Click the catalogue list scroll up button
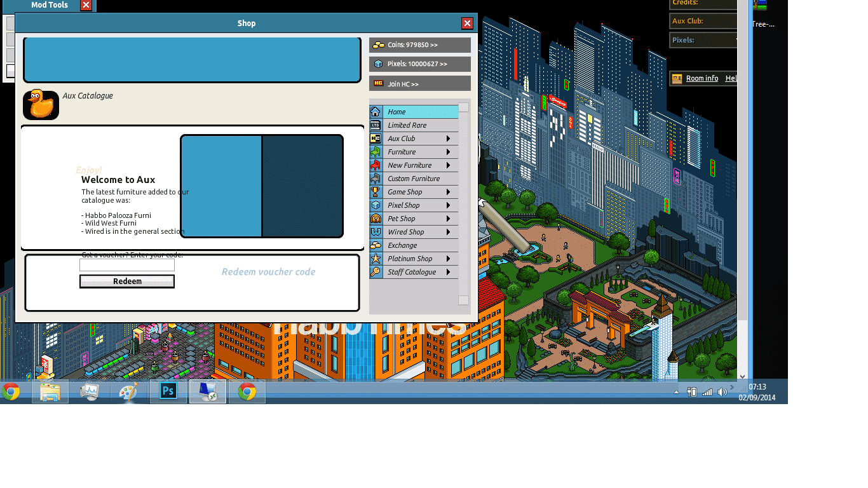 pyautogui.click(x=464, y=107)
